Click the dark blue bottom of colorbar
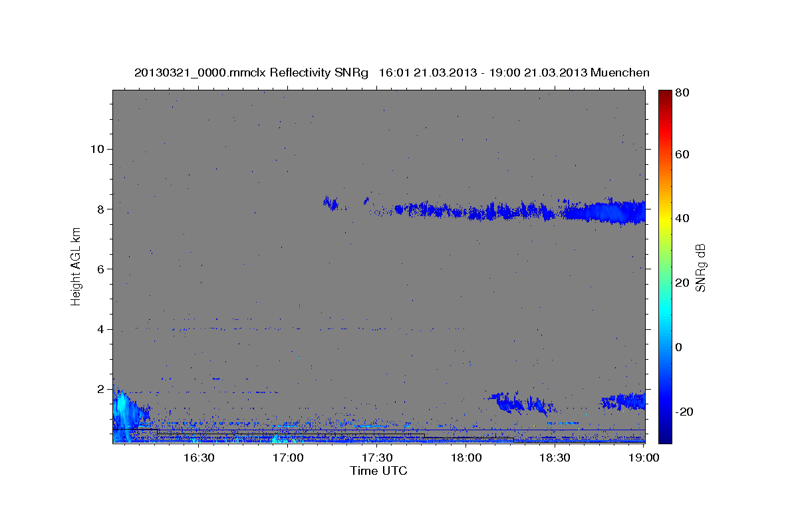This screenshot has height=532, width=798. 665,436
